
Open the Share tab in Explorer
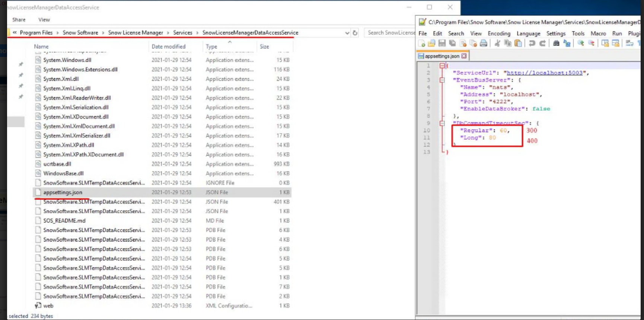coord(19,20)
